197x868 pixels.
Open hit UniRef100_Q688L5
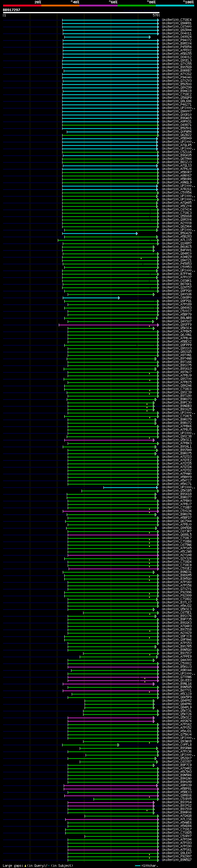click(176, 535)
